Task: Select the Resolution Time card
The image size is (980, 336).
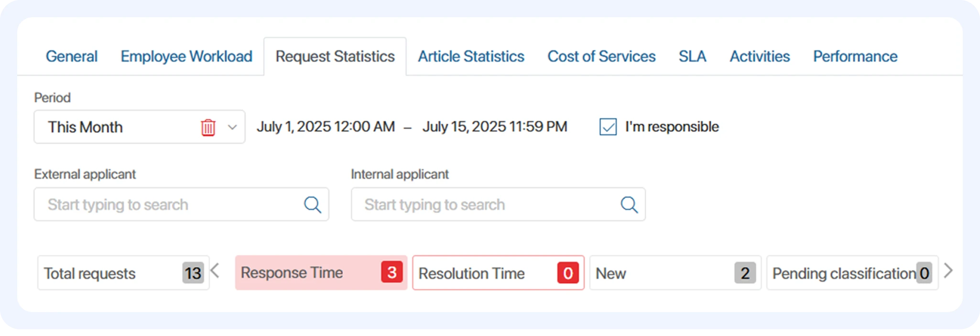Action: click(498, 273)
